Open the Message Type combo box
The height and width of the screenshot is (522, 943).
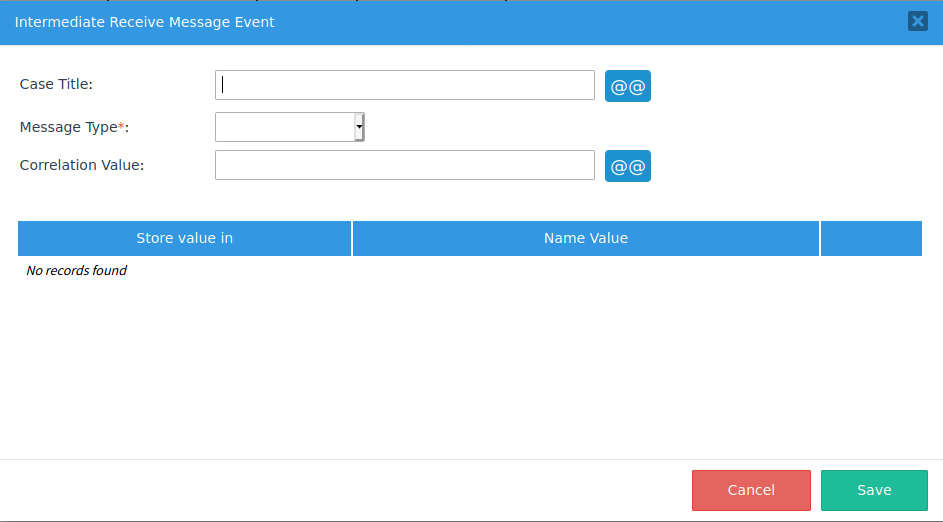coord(285,127)
